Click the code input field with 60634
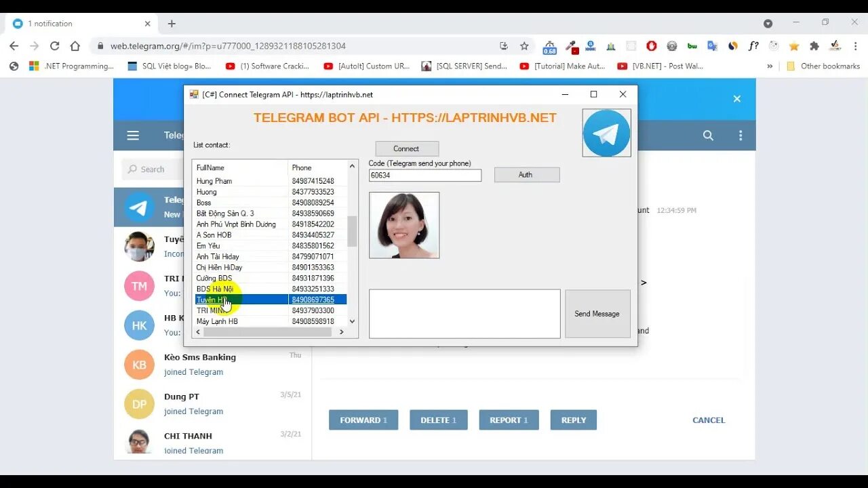The height and width of the screenshot is (488, 868). point(425,176)
